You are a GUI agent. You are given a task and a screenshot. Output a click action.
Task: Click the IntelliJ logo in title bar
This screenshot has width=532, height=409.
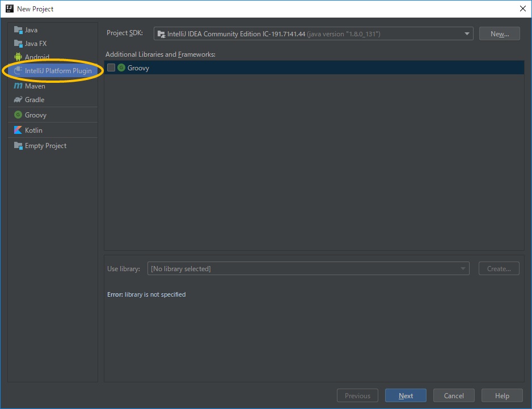(10, 9)
